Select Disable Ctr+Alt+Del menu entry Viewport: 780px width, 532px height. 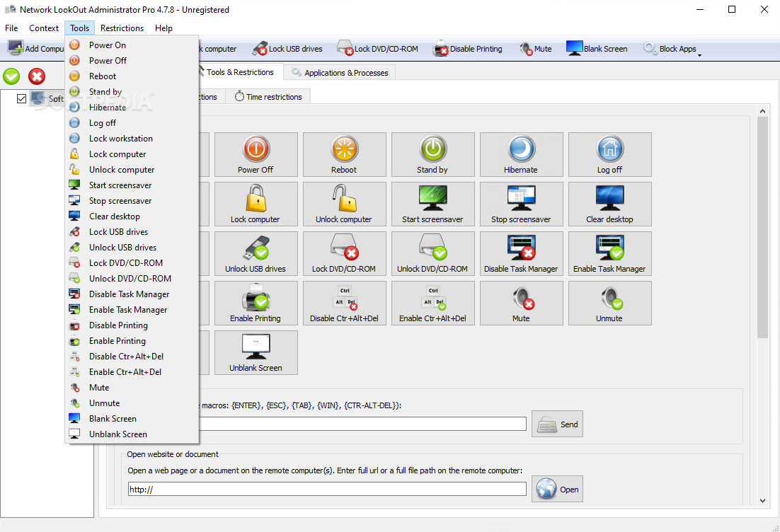coord(132,357)
